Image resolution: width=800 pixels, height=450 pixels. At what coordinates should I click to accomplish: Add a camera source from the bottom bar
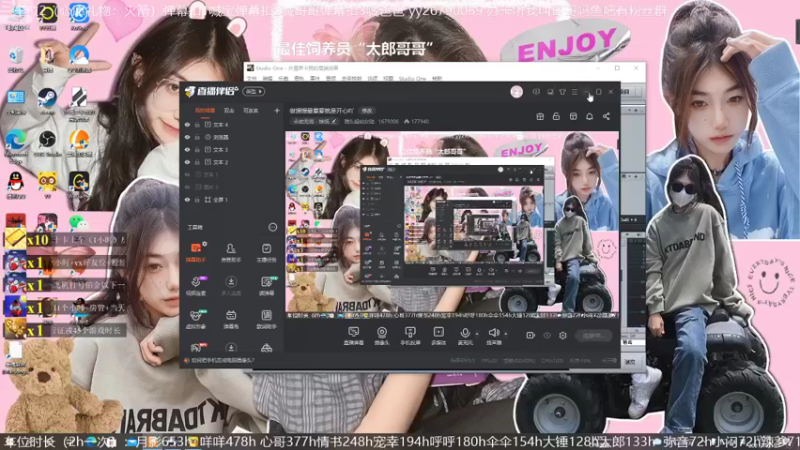point(382,335)
